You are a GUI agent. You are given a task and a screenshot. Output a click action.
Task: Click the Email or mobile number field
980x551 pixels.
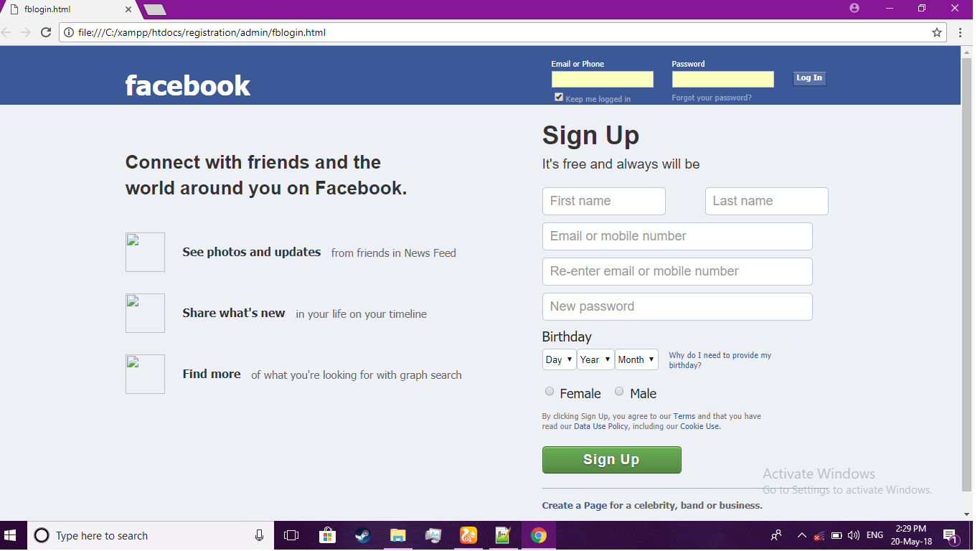pyautogui.click(x=677, y=236)
